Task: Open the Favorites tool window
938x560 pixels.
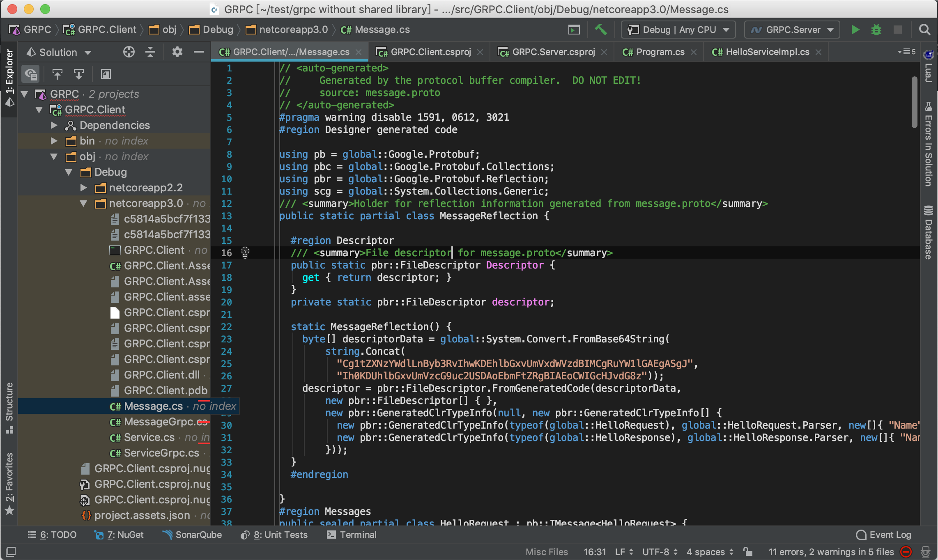Action: coord(9,484)
